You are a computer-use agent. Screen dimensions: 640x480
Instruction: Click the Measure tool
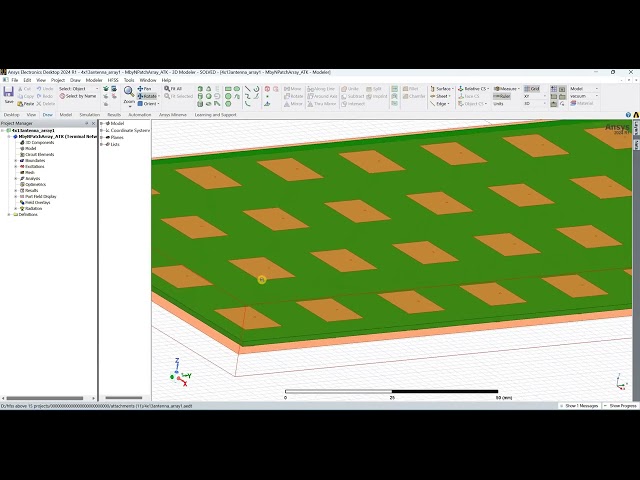(506, 89)
